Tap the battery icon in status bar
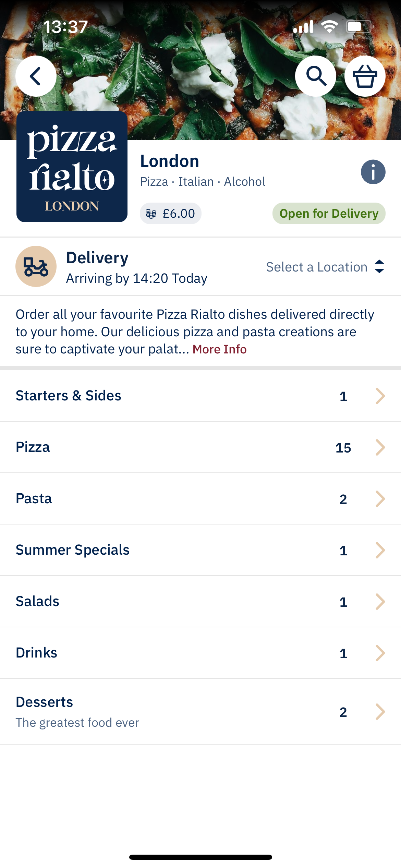The width and height of the screenshot is (401, 868). [x=359, y=27]
